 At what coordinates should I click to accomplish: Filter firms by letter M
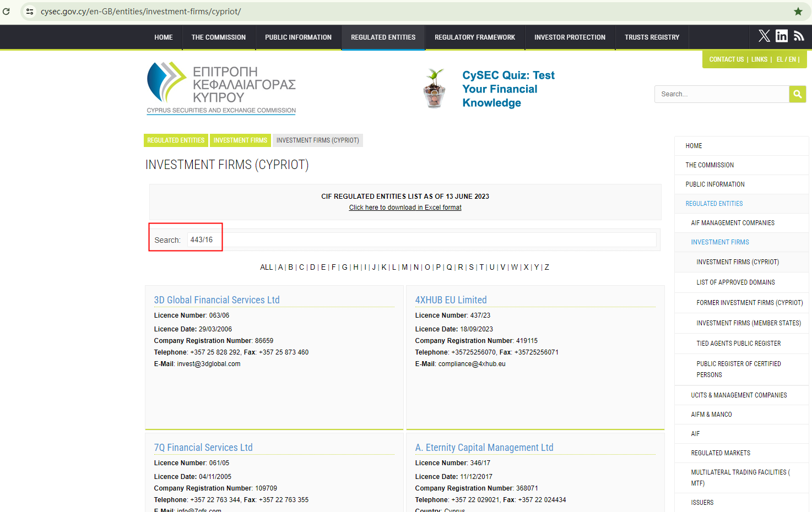pos(405,267)
